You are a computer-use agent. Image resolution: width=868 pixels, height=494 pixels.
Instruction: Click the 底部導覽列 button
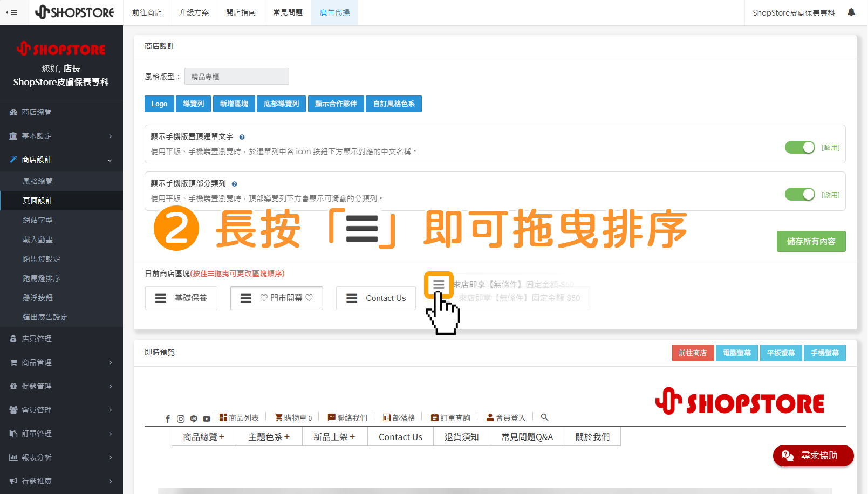tap(281, 104)
